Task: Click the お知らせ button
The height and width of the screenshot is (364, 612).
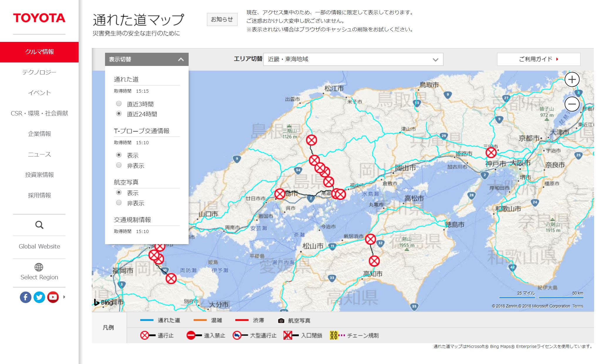Action: 222,19
